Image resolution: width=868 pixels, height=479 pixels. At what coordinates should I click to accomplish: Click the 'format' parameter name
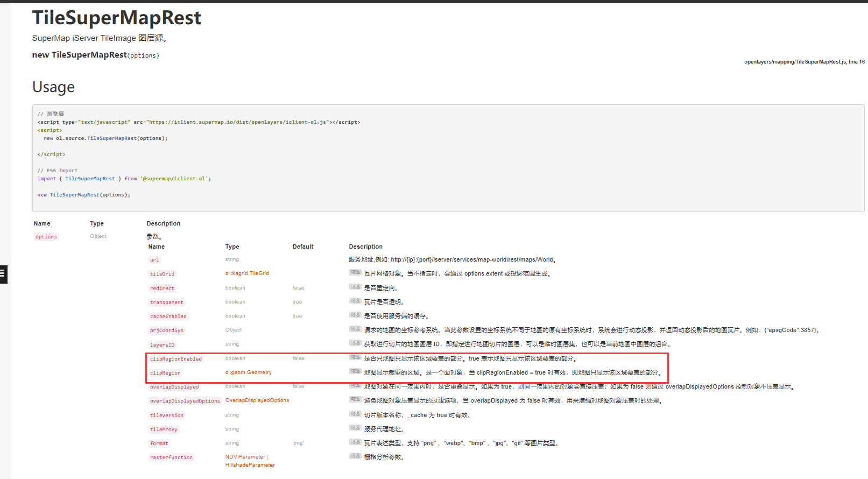[x=159, y=443]
